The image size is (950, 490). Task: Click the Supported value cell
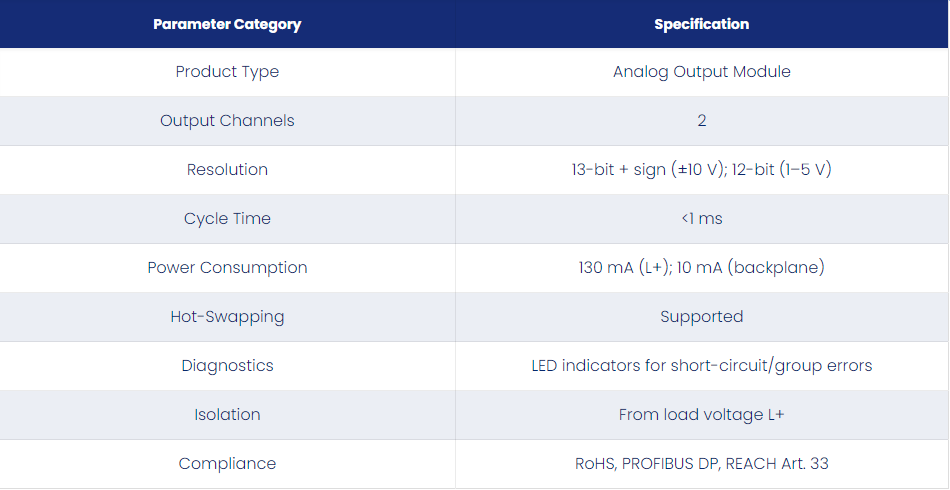pyautogui.click(x=702, y=317)
